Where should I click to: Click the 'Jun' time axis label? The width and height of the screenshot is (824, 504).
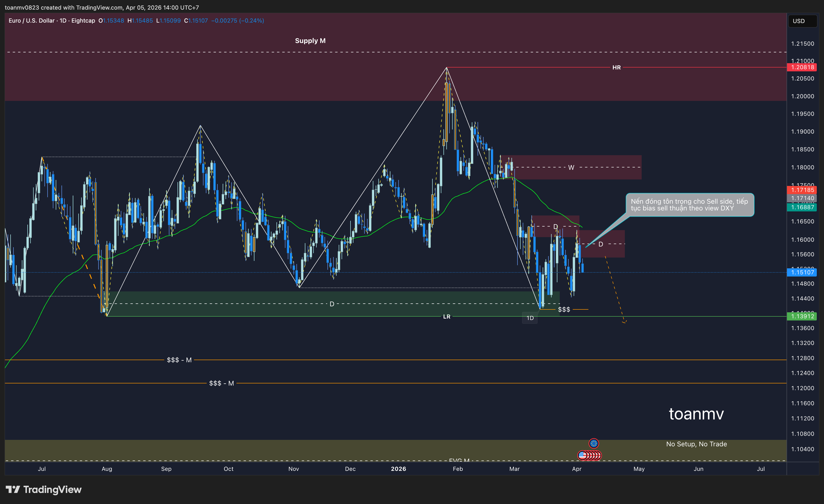click(699, 469)
